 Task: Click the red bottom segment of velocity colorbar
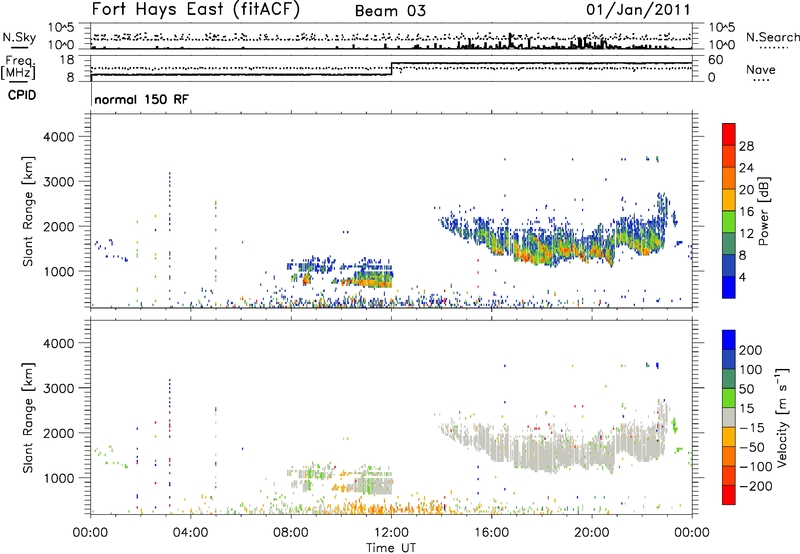(729, 495)
